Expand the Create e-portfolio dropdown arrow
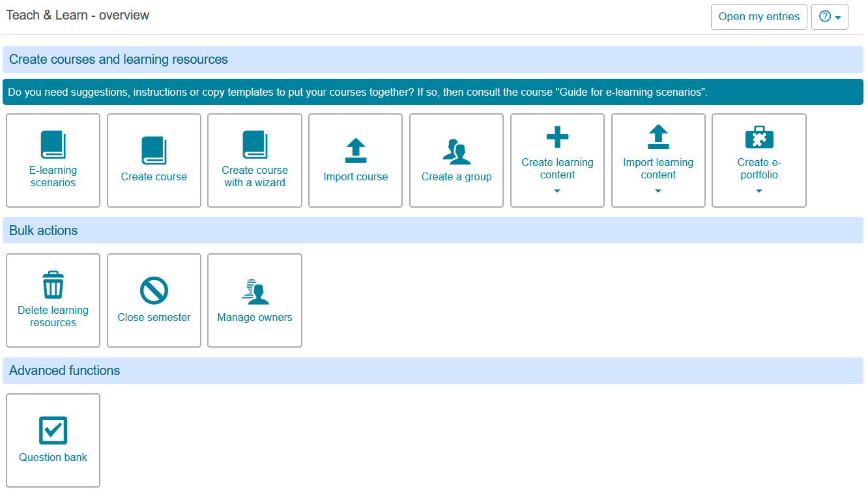Screen dimensions: 868x500 tap(759, 191)
